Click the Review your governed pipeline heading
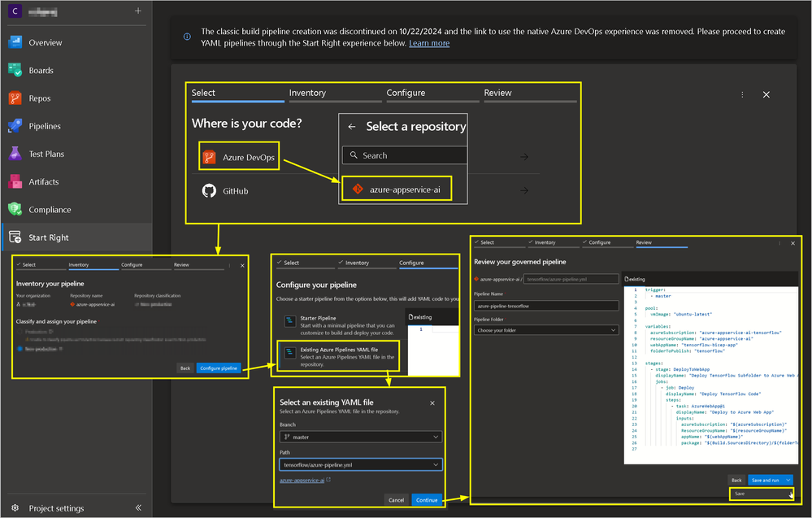Viewport: 812px width, 518px height. click(520, 262)
